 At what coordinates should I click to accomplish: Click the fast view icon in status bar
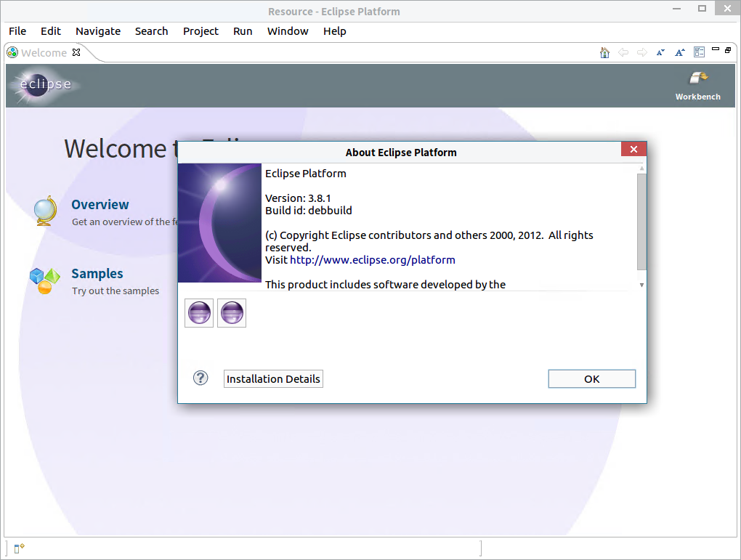pos(19,548)
